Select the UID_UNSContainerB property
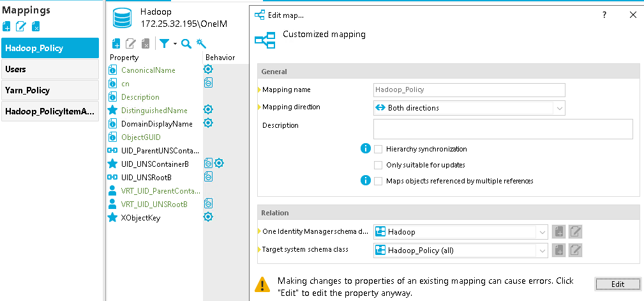Screen dimensions: 644x301 point(155,164)
